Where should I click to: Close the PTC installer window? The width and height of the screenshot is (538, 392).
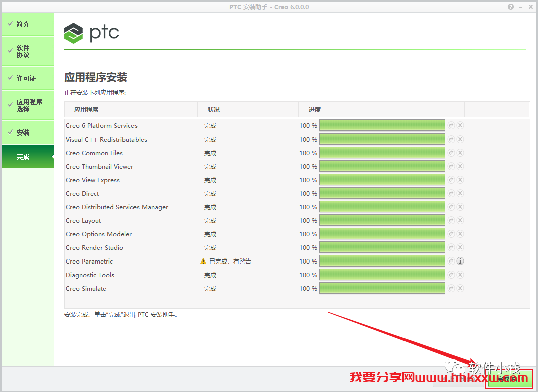(x=531, y=7)
